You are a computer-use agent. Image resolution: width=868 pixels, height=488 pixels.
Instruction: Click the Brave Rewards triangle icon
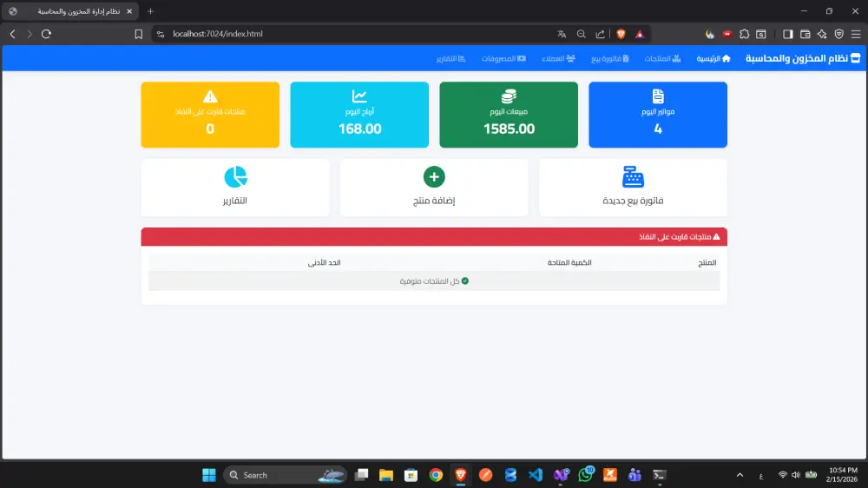[640, 34]
